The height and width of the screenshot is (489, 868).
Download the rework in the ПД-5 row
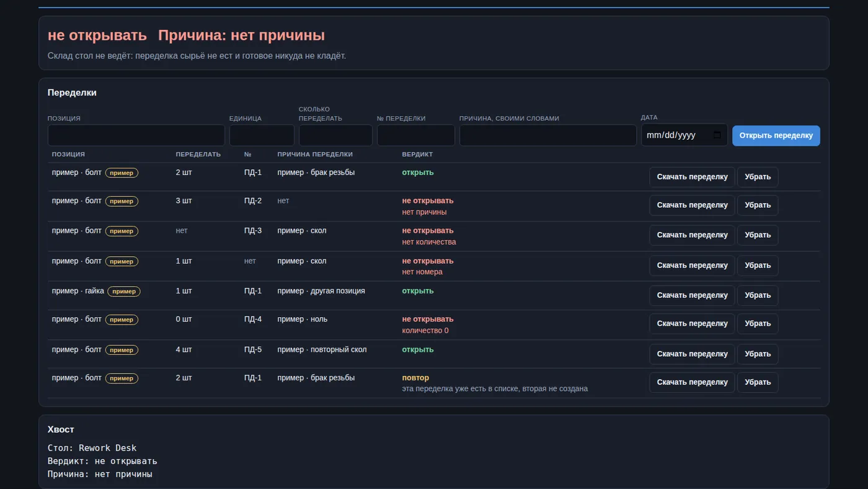pyautogui.click(x=692, y=354)
